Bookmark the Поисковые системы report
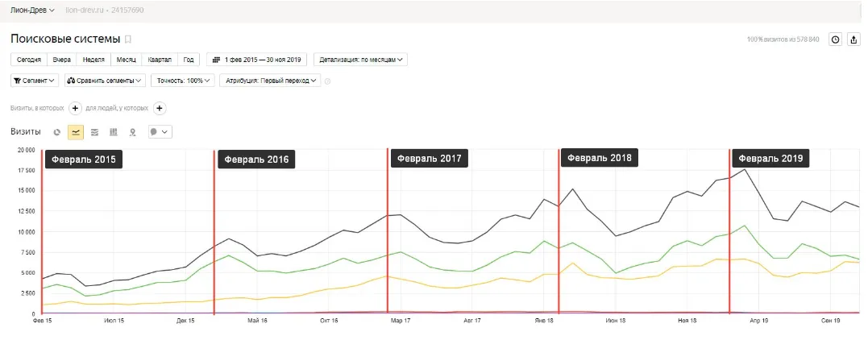 (x=128, y=39)
